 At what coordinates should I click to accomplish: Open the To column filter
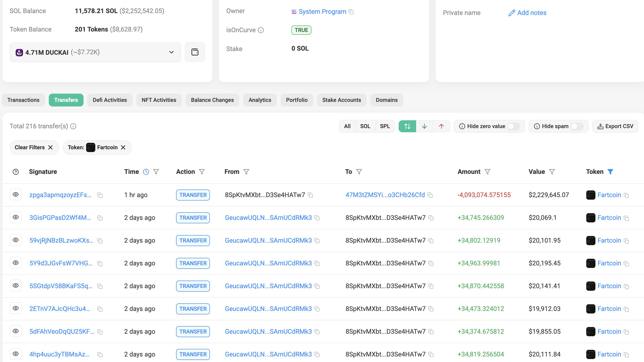(x=359, y=172)
